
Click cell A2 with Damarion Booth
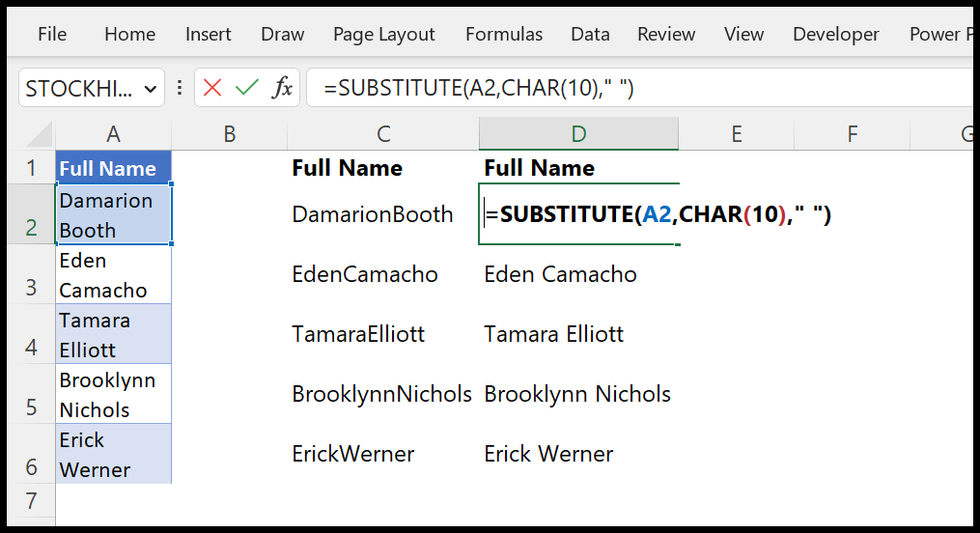click(x=113, y=213)
